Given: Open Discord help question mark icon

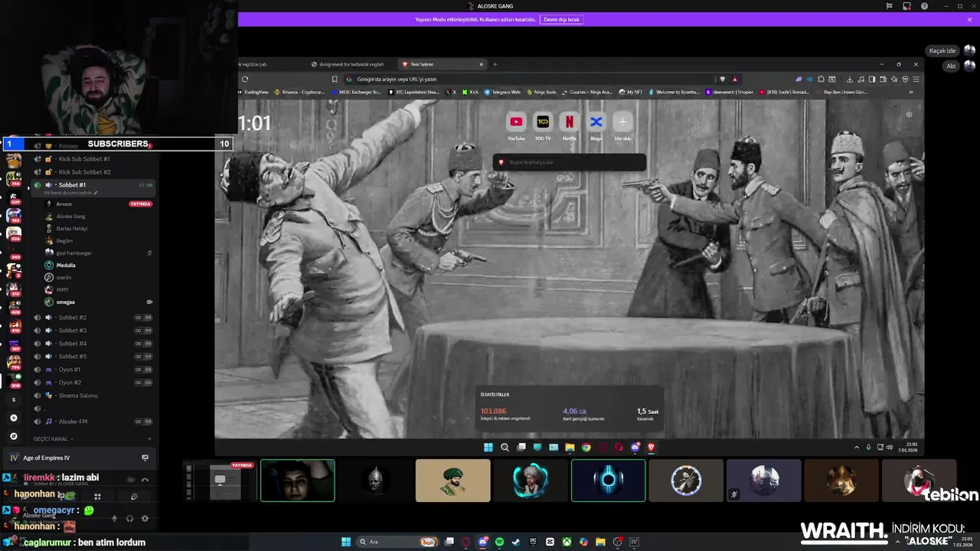Looking at the screenshot, I should (924, 6).
